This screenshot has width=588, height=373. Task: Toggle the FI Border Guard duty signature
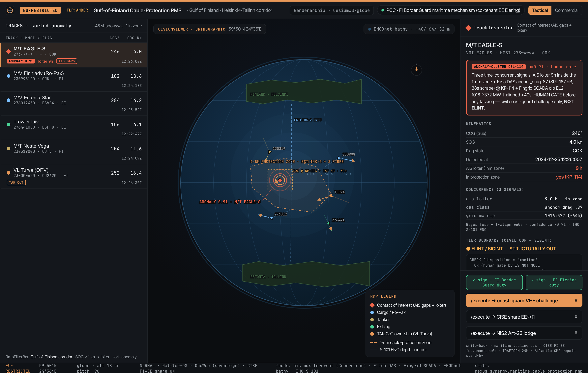point(494,283)
